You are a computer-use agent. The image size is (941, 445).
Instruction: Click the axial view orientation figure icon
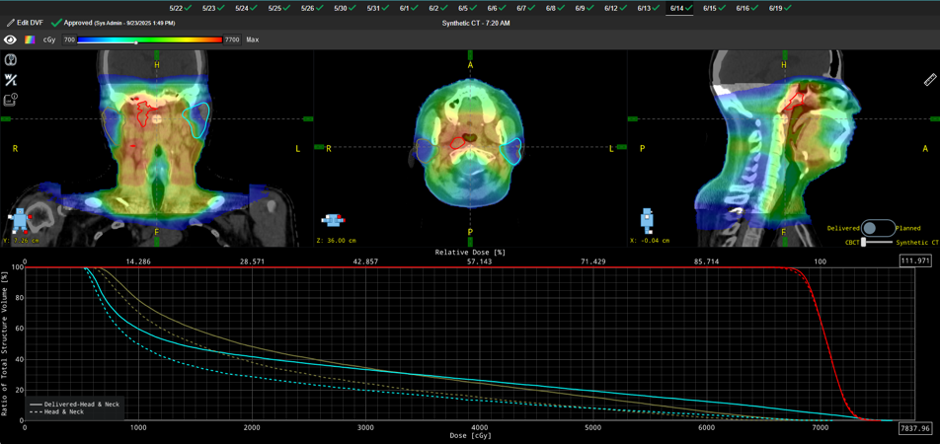click(333, 219)
